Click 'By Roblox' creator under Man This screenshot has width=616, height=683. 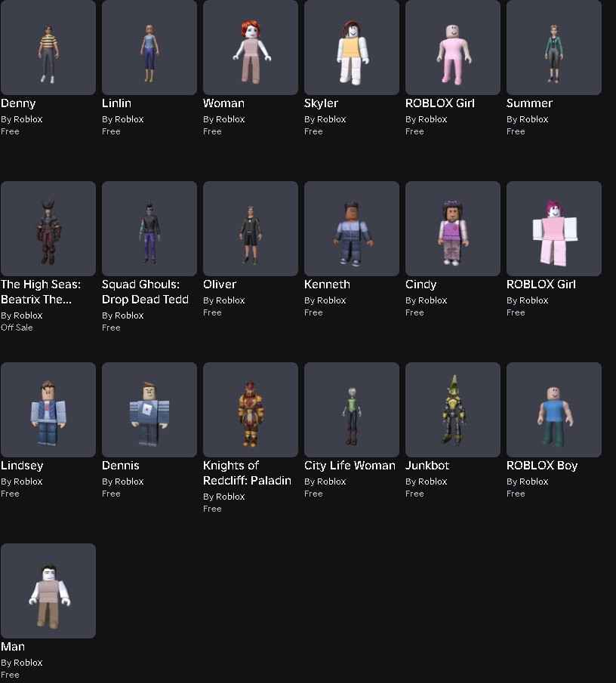22,663
